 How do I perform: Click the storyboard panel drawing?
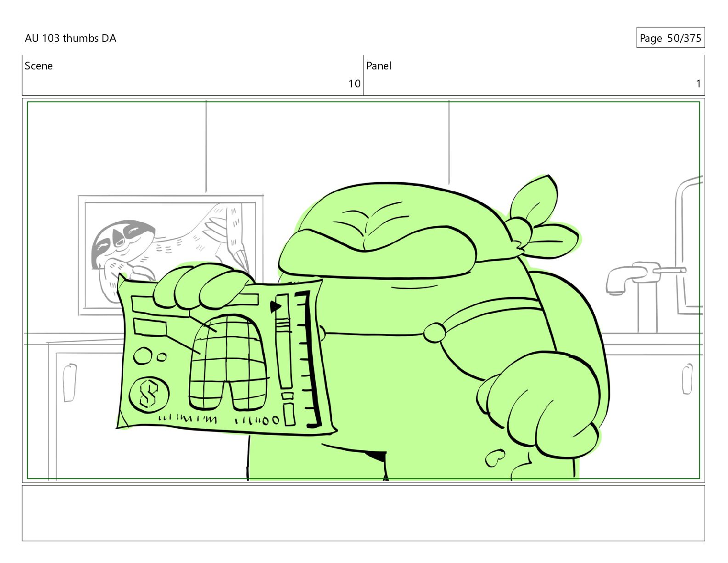tap(364, 290)
